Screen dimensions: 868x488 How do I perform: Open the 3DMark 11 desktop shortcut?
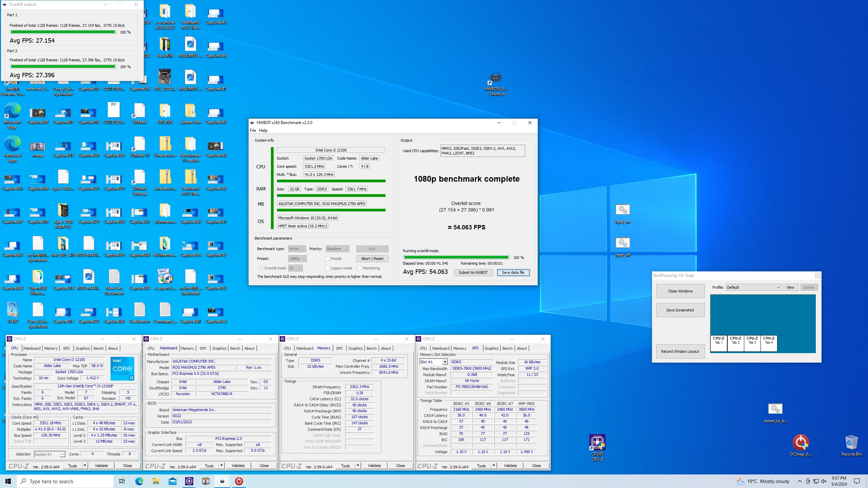[x=140, y=147]
